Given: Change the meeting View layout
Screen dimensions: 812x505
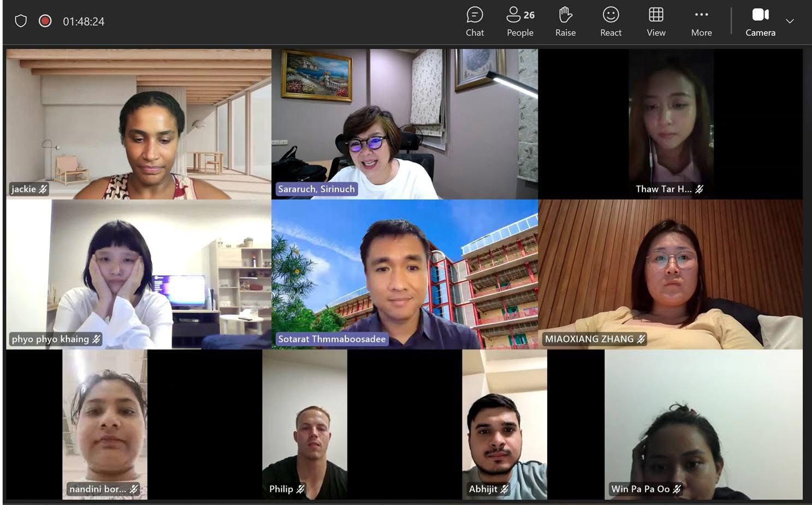Looking at the screenshot, I should 656,22.
